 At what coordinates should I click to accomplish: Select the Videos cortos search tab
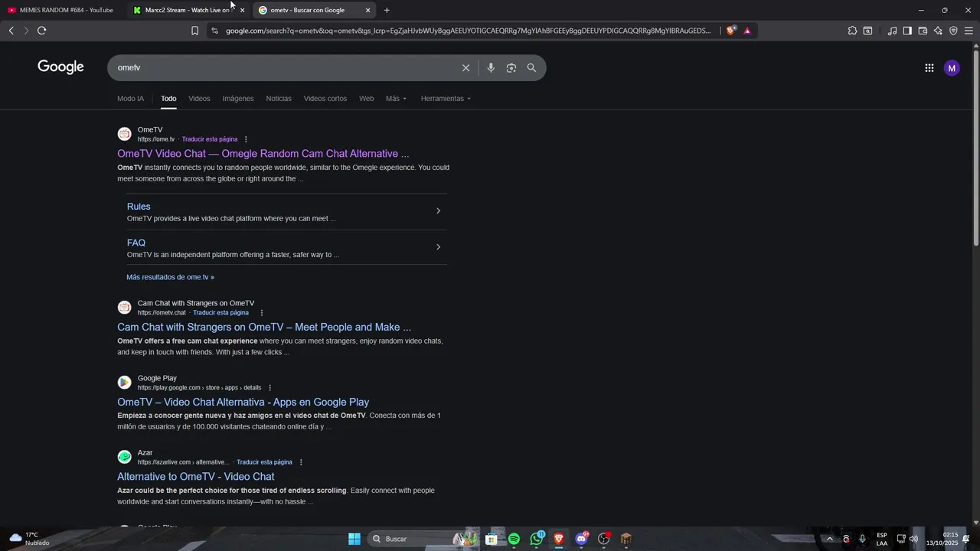pos(325,99)
